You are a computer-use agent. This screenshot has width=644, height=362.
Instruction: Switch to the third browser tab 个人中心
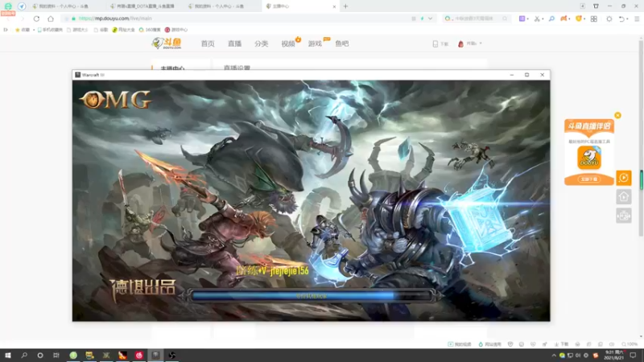tap(220, 6)
